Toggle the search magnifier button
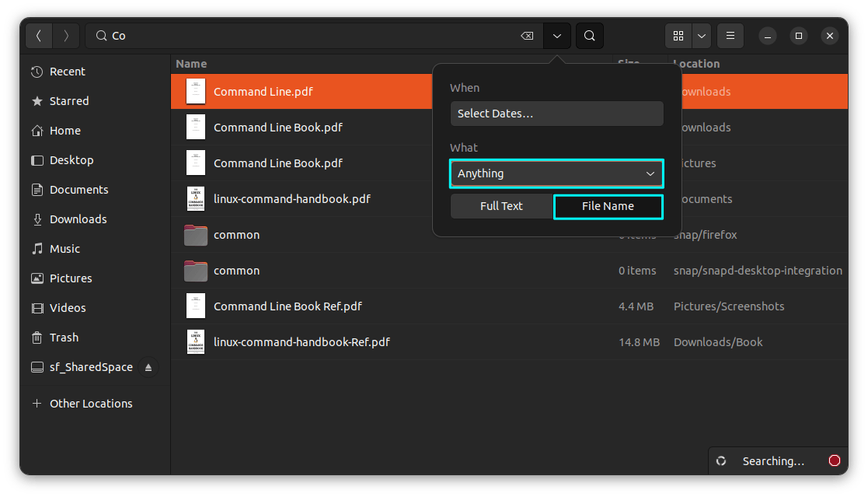 (x=590, y=36)
